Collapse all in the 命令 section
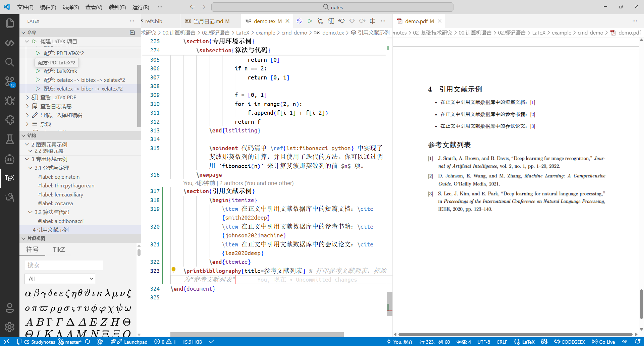The image size is (644, 346). (x=132, y=33)
